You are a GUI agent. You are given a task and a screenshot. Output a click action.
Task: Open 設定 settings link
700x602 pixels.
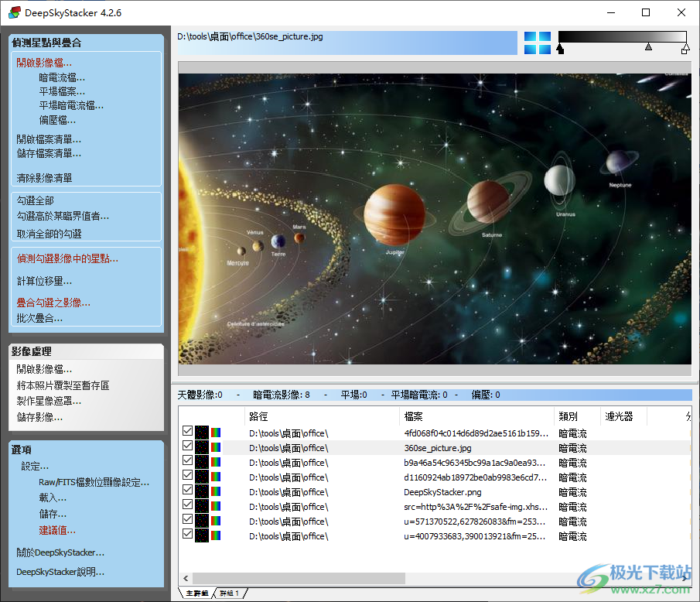coord(35,467)
